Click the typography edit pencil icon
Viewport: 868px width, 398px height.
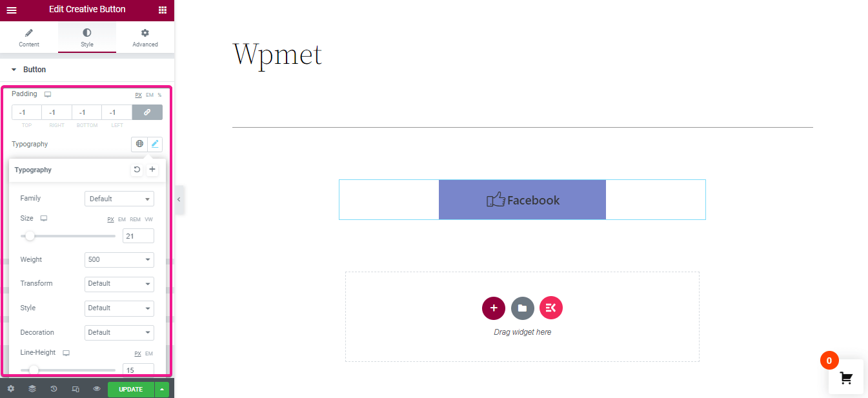pyautogui.click(x=155, y=144)
